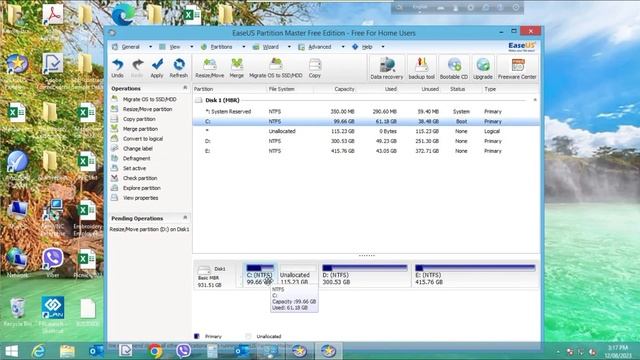
Task: Open File Explorer from taskbar
Action: point(67,351)
